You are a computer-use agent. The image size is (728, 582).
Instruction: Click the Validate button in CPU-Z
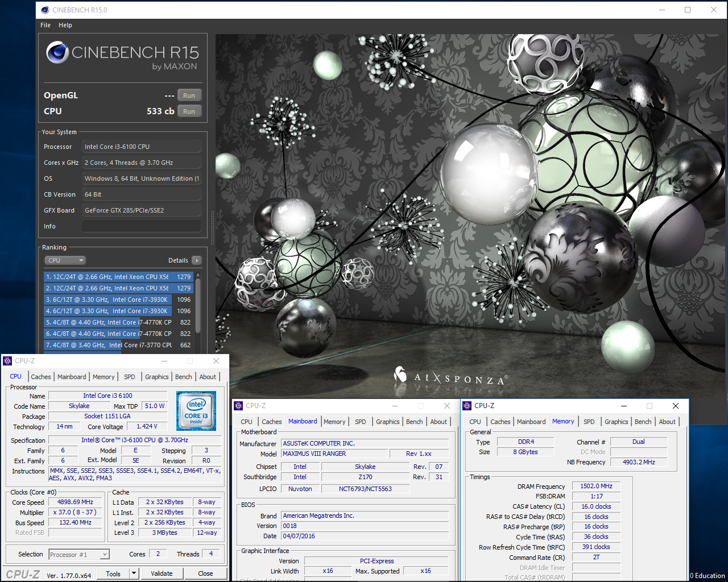point(162,573)
